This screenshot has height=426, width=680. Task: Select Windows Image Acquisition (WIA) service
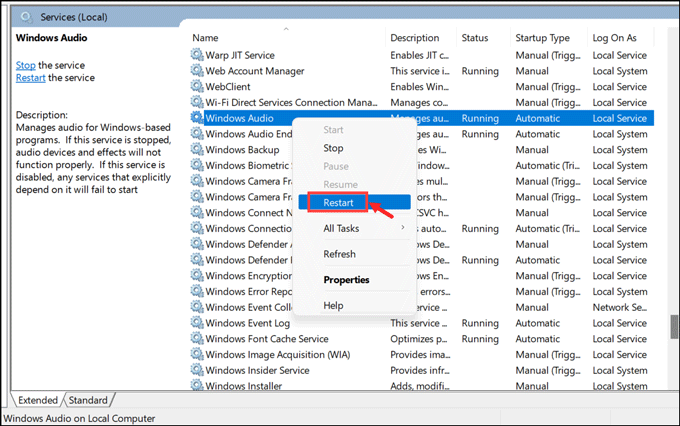[x=422, y=354]
